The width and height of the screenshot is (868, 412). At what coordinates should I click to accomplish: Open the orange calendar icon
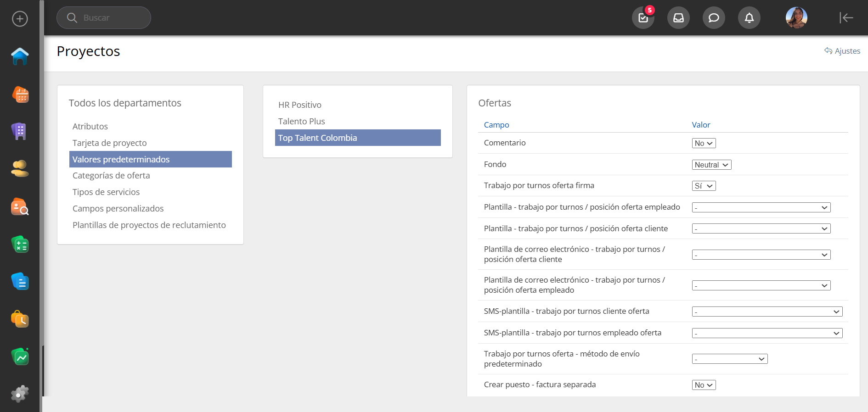20,95
